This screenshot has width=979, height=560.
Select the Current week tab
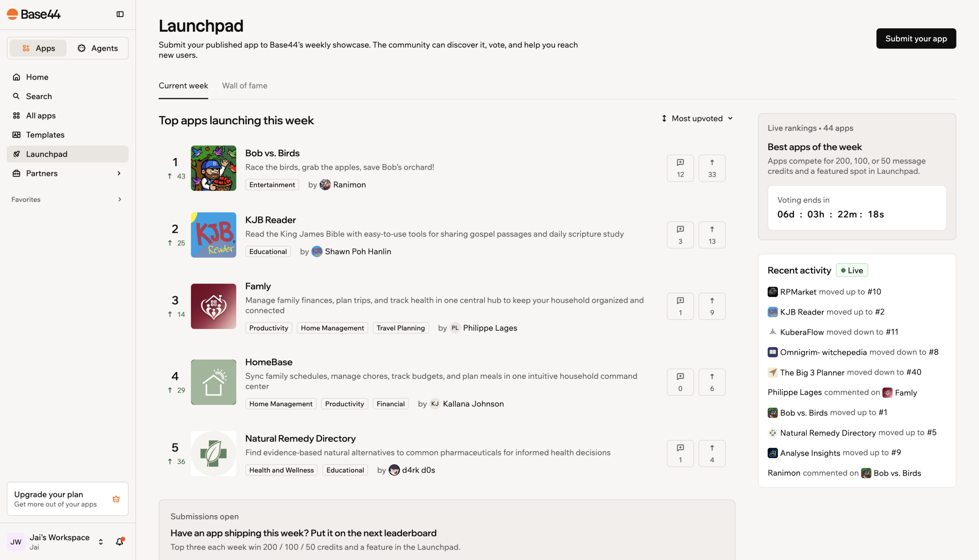(183, 86)
